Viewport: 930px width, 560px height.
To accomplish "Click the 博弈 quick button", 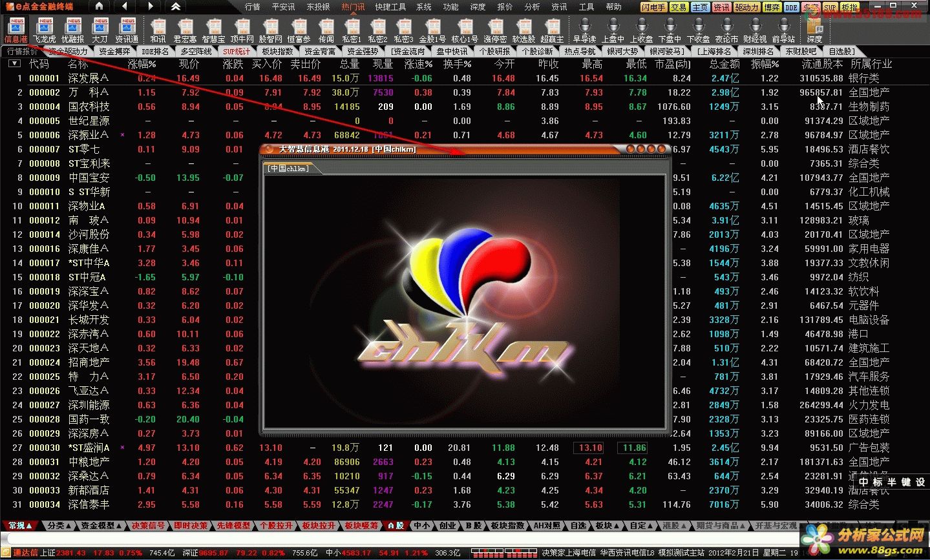I will coord(772,8).
